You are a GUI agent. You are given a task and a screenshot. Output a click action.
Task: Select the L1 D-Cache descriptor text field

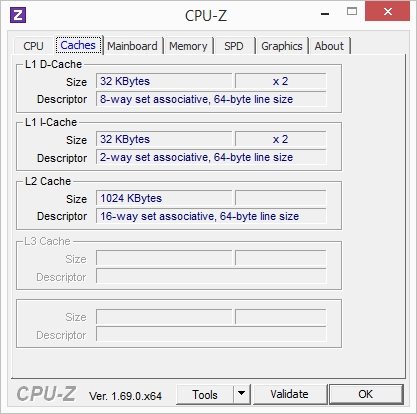point(211,99)
